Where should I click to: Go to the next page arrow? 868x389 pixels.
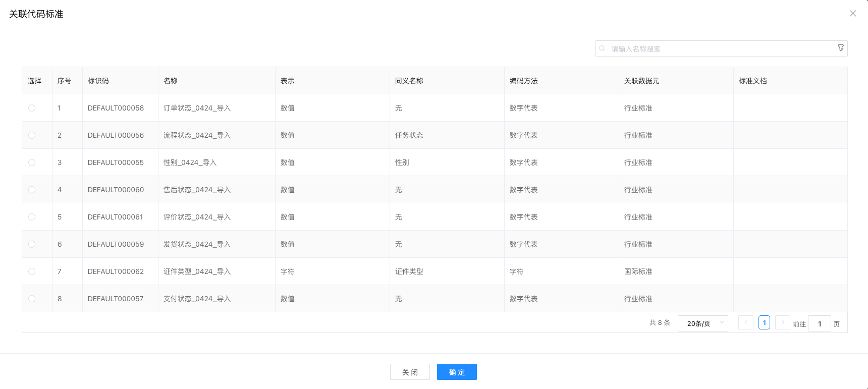click(x=782, y=322)
